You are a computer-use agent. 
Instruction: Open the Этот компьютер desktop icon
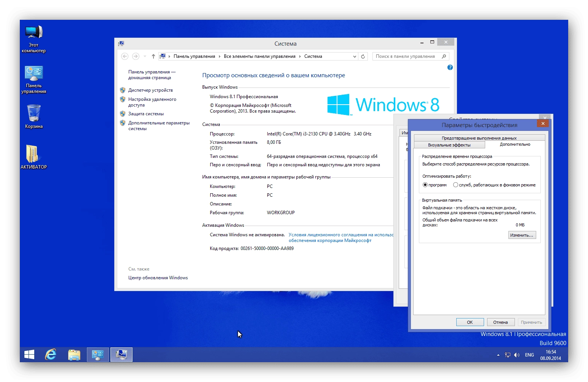(34, 39)
